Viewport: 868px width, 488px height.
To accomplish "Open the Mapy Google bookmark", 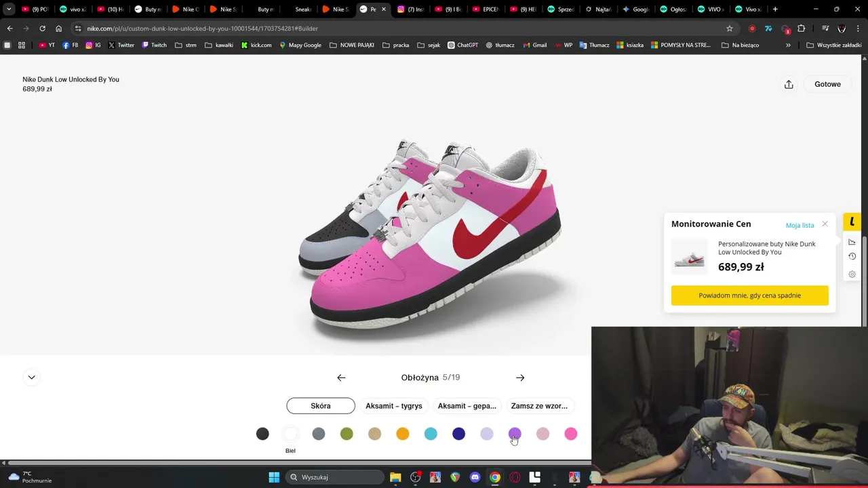I will click(300, 45).
